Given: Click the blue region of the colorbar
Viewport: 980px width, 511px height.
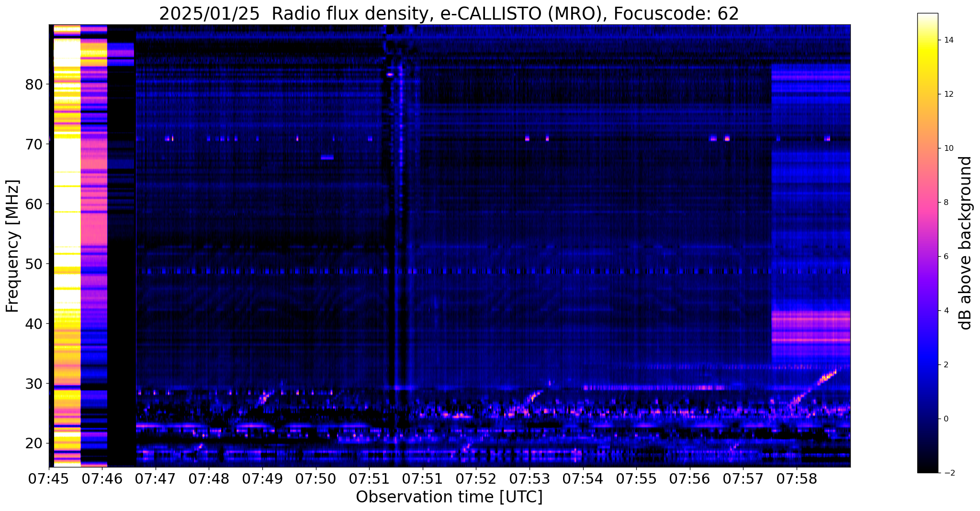Looking at the screenshot, I should [927, 365].
